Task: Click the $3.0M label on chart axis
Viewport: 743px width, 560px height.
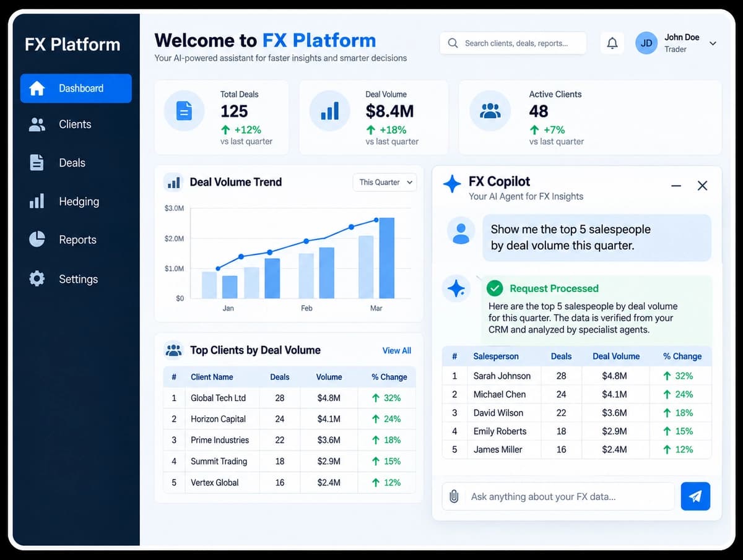Action: click(x=174, y=209)
